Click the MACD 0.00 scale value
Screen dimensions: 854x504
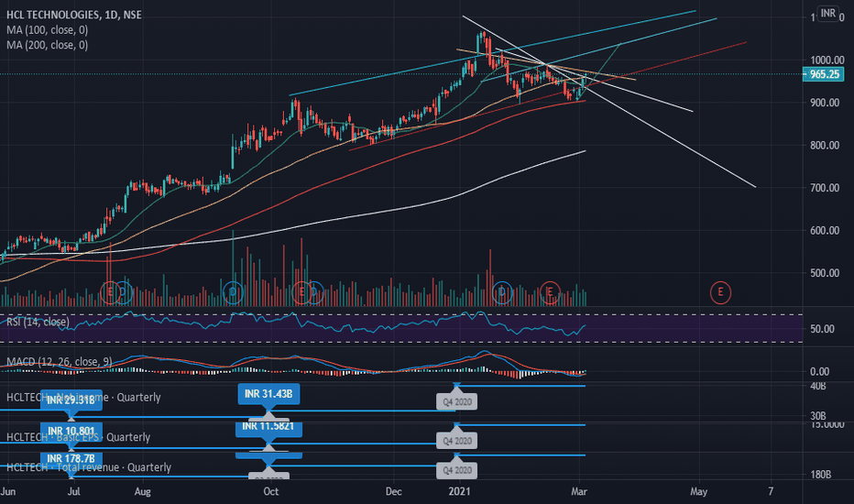tap(820, 372)
